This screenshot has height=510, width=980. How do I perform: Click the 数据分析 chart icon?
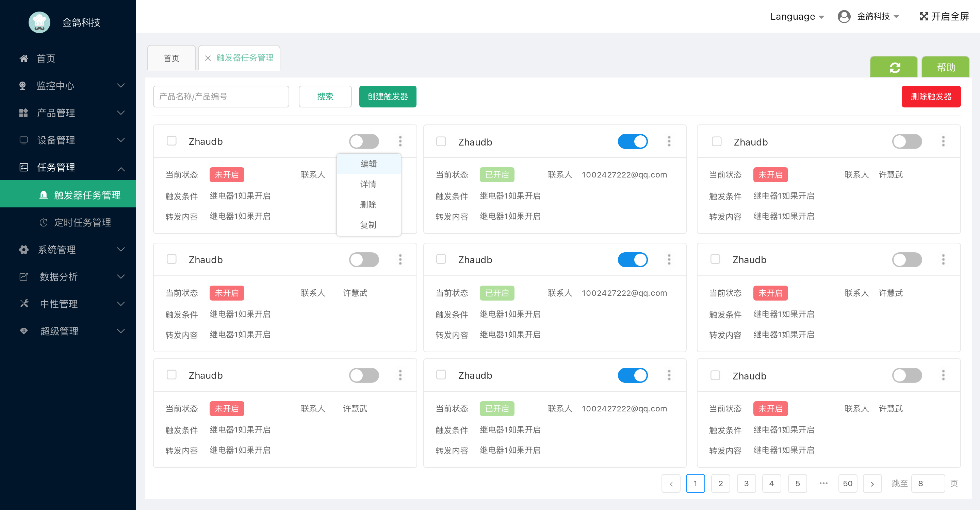23,277
